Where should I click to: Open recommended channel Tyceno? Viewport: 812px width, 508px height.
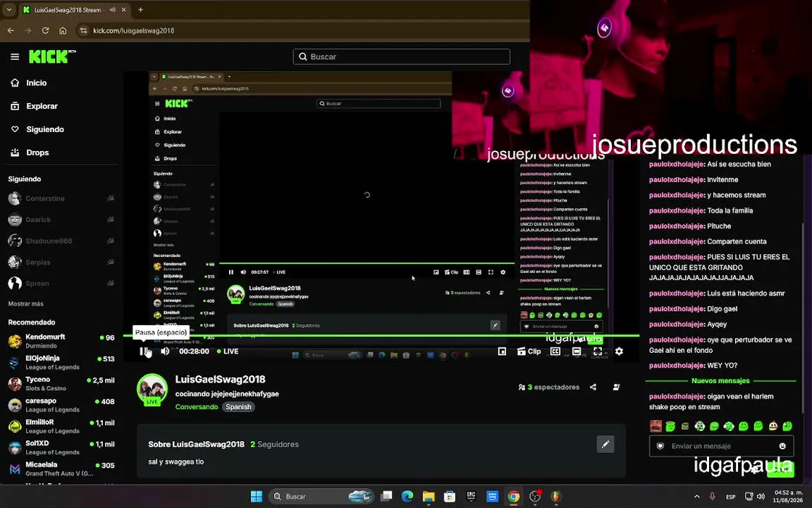61,384
